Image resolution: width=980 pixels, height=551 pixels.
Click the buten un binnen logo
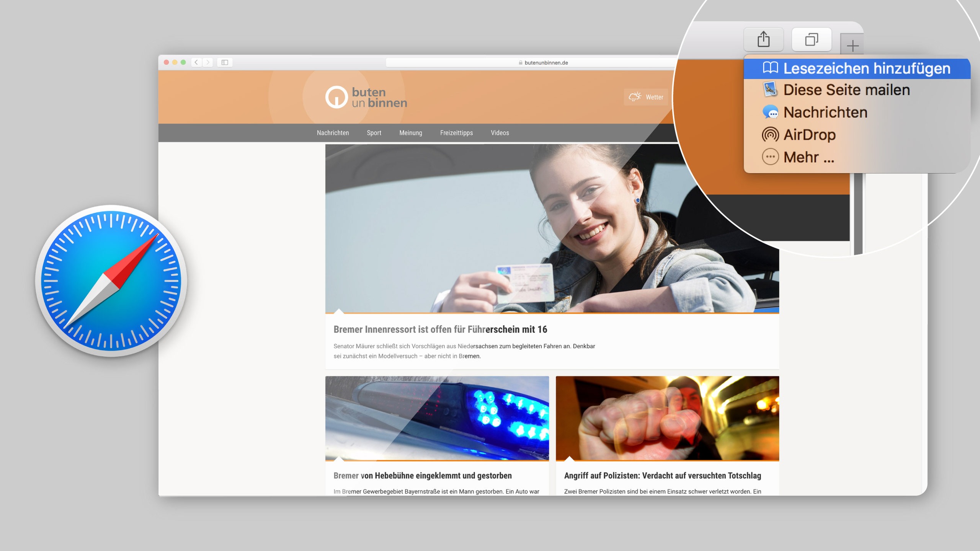(366, 97)
